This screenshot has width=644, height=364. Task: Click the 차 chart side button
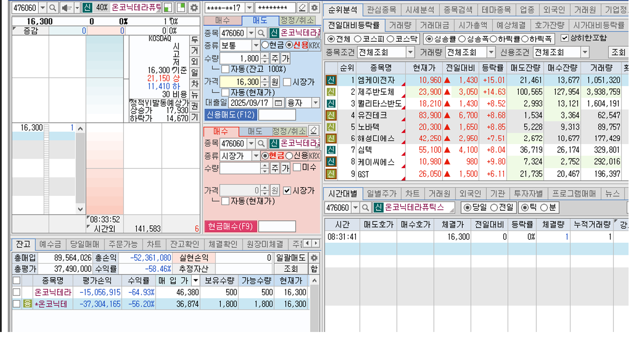click(194, 84)
